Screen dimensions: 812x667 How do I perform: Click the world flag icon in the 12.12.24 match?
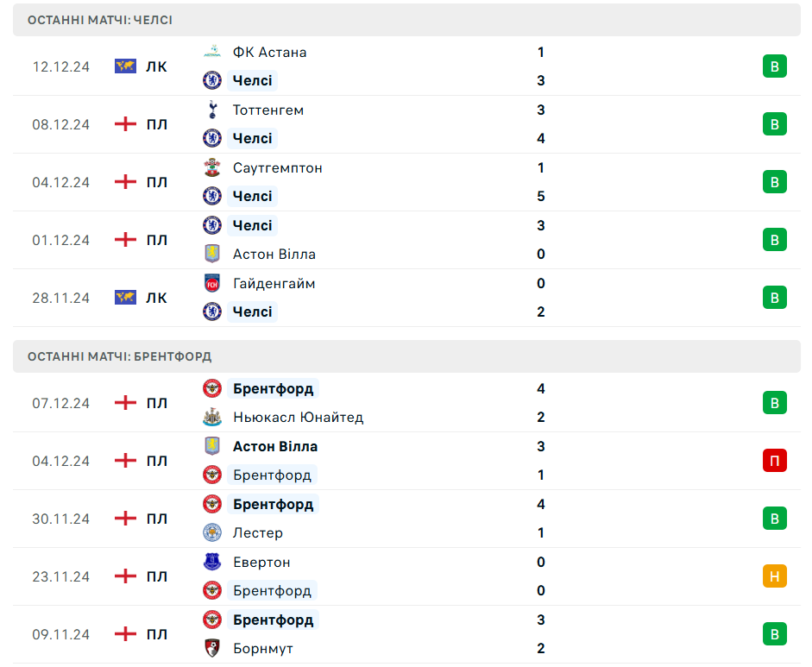tap(126, 66)
